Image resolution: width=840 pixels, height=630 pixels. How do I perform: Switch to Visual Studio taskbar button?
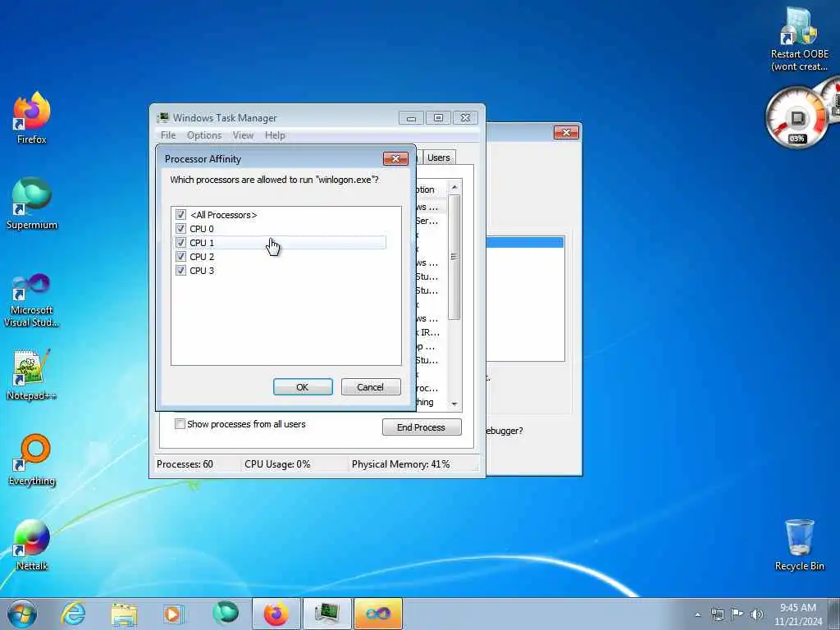tap(377, 614)
